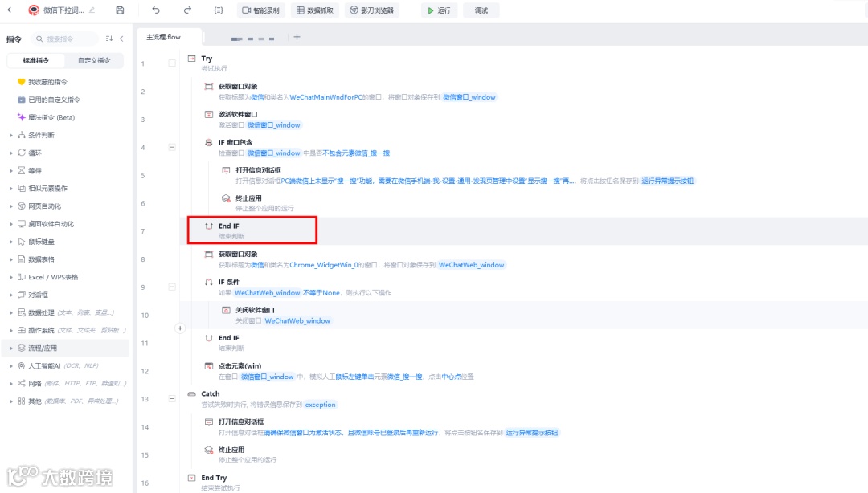This screenshot has width=868, height=493.
Task: Open 数据抓取 data capture
Action: (x=315, y=10)
